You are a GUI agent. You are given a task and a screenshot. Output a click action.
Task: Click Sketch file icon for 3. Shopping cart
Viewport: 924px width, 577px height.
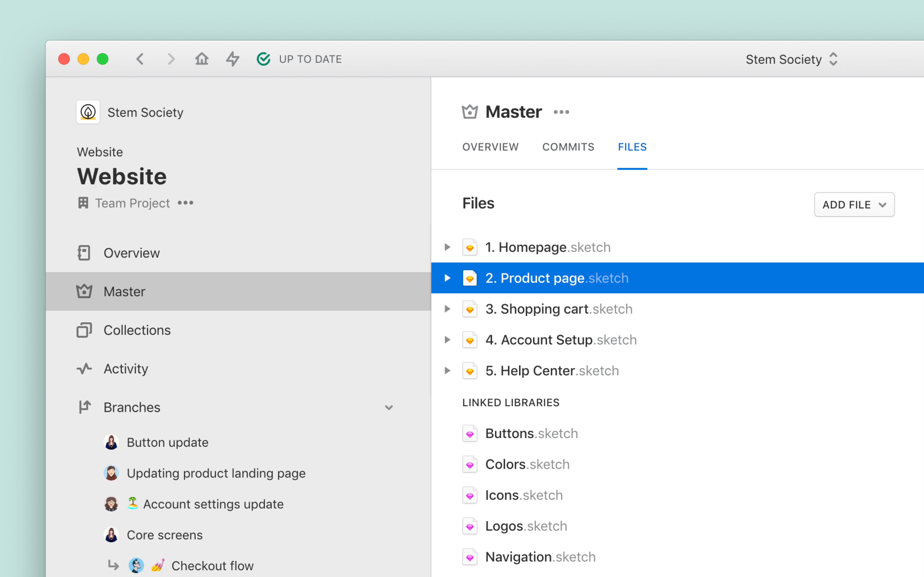click(470, 309)
